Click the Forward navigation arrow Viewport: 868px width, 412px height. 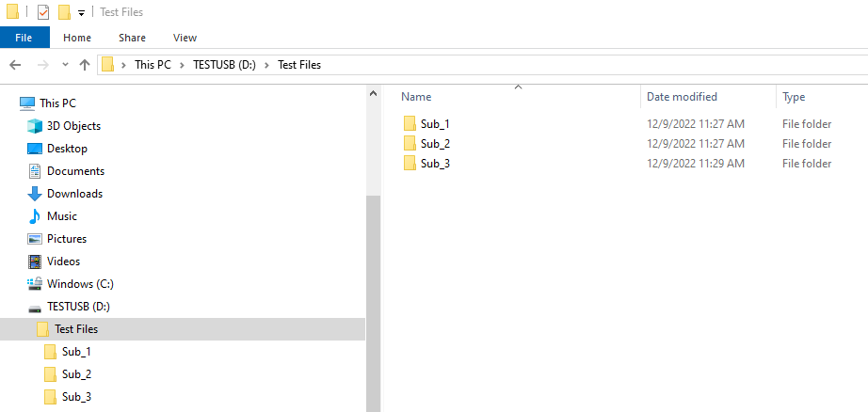point(42,65)
